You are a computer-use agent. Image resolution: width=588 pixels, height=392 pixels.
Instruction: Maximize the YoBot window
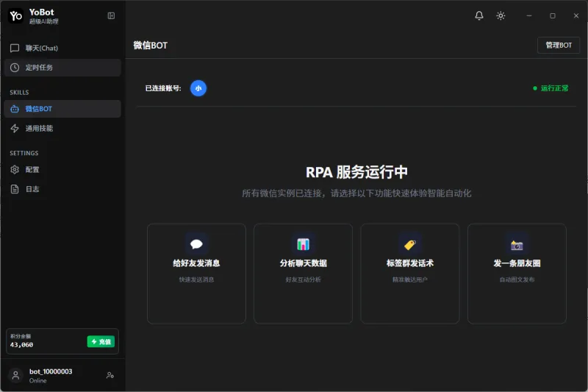tap(553, 15)
